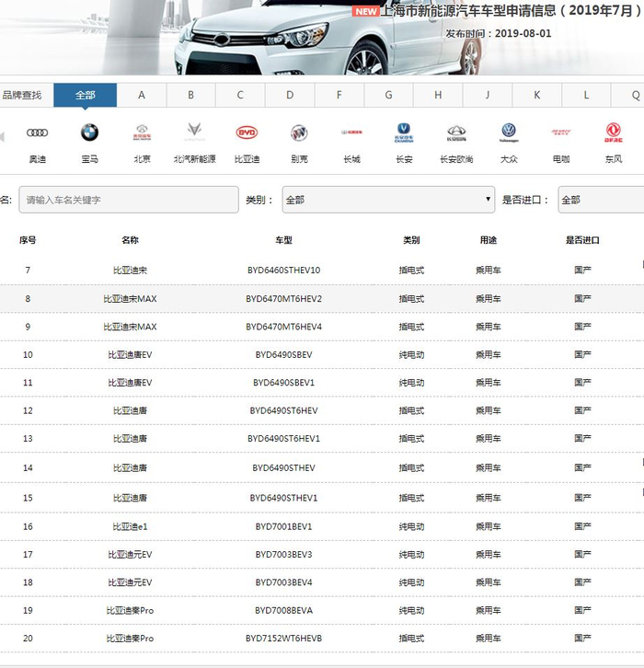This screenshot has height=668, width=644.
Task: Select the 电咖 brand logo
Action: [x=561, y=132]
